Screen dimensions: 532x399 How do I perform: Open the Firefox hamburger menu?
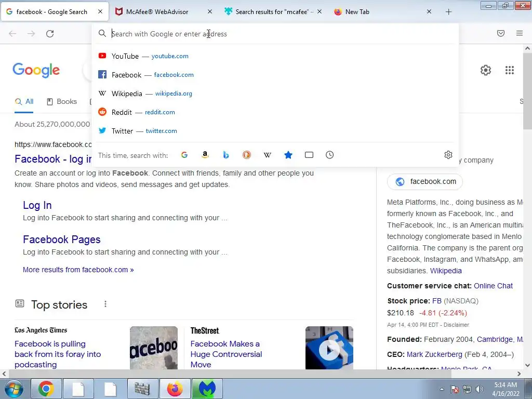520,33
